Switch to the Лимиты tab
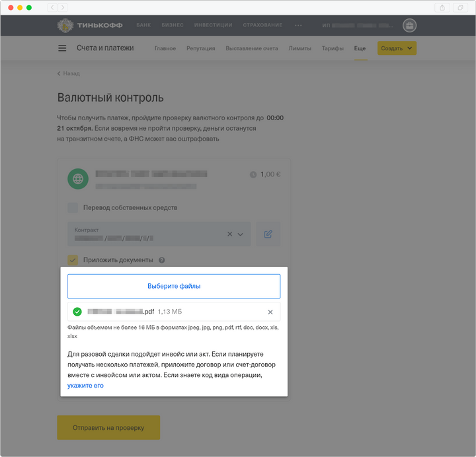The width and height of the screenshot is (476, 457). tap(299, 48)
